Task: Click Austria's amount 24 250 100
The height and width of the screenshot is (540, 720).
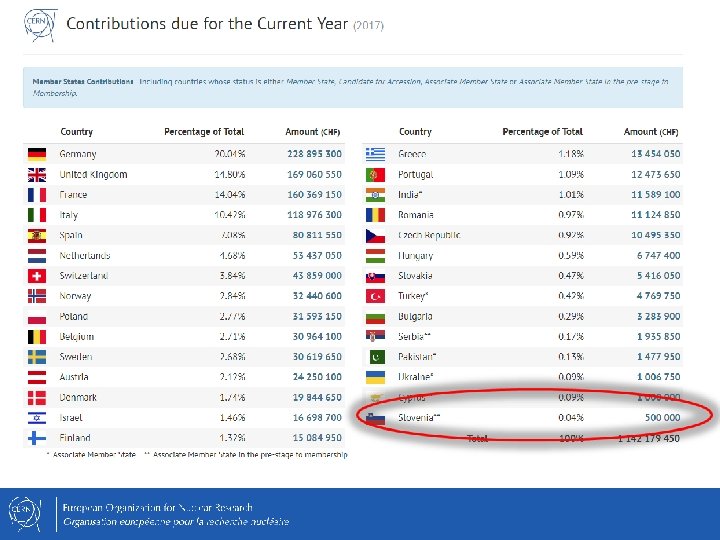Action: coord(317,377)
